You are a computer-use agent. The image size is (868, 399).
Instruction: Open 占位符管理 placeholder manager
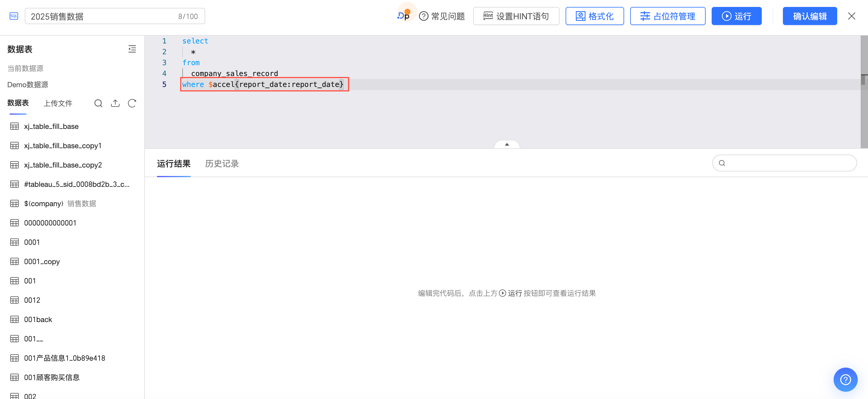click(x=668, y=16)
